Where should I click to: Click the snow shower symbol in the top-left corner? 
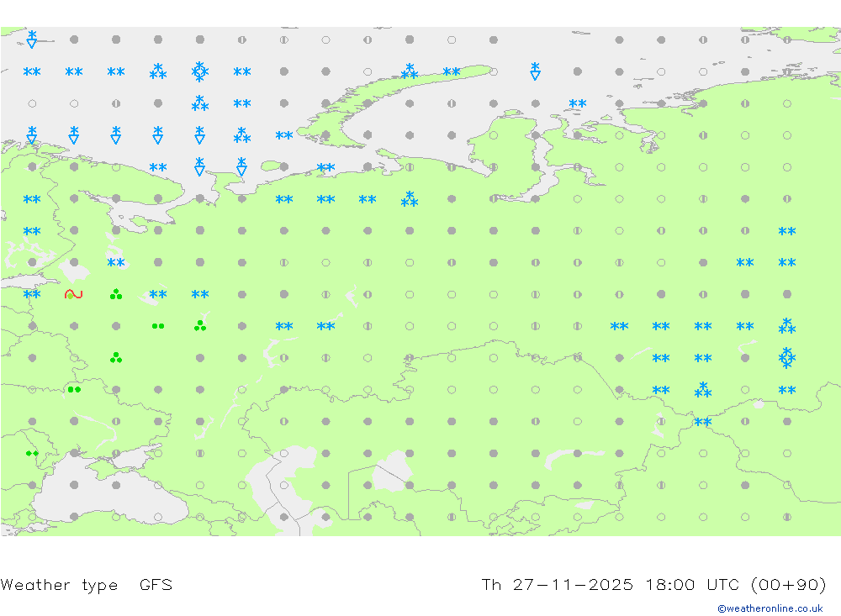[32, 39]
